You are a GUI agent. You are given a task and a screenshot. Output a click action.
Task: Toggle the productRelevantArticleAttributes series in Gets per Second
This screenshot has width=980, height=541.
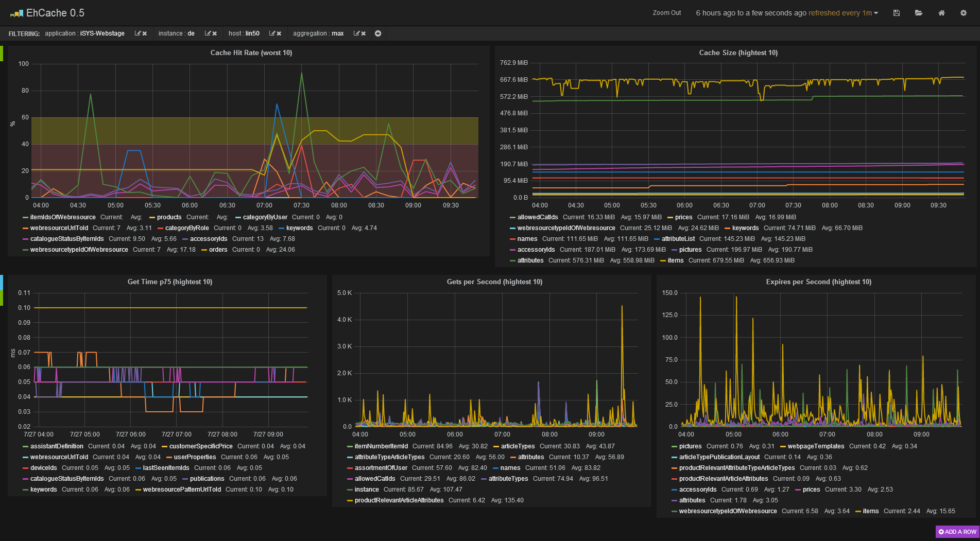(x=399, y=500)
